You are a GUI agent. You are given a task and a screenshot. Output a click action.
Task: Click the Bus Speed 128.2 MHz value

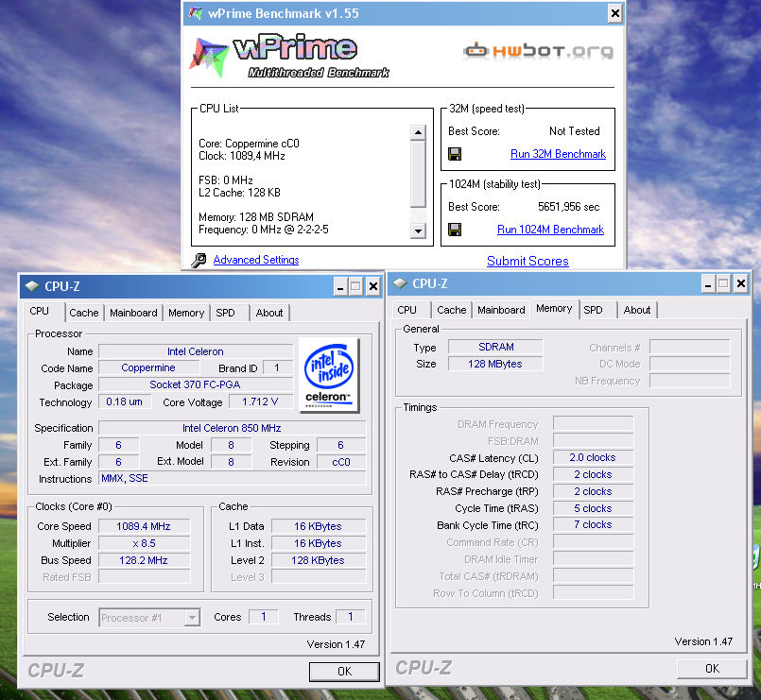(144, 560)
